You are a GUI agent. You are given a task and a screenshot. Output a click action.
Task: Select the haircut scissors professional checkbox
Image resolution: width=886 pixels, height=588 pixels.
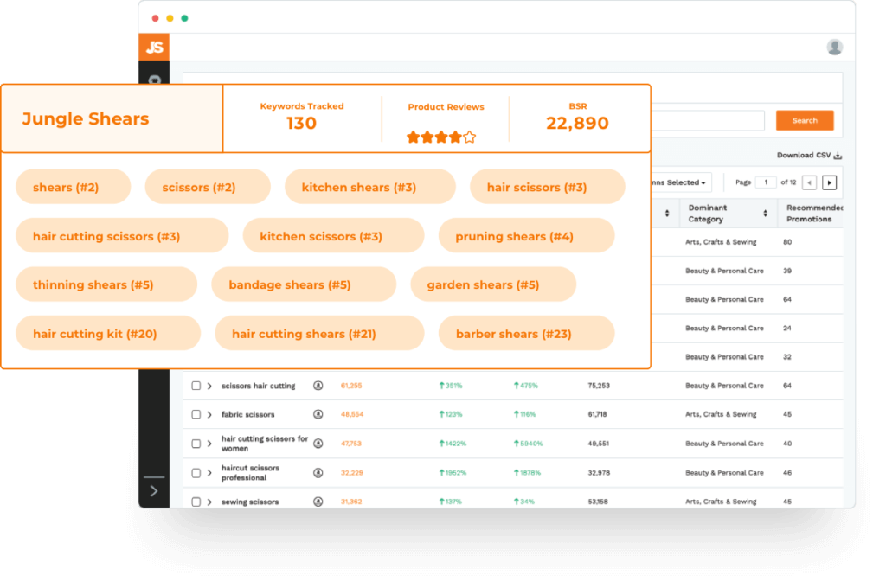point(196,473)
